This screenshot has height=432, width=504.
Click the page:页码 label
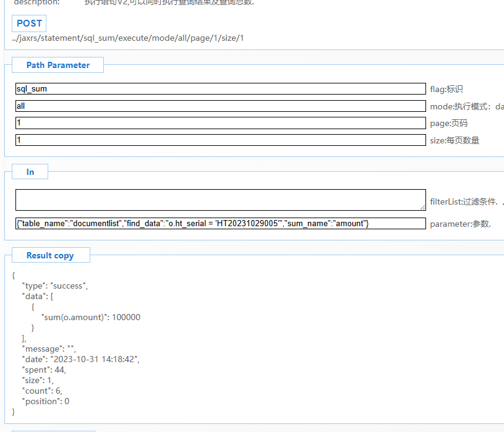pos(449,123)
